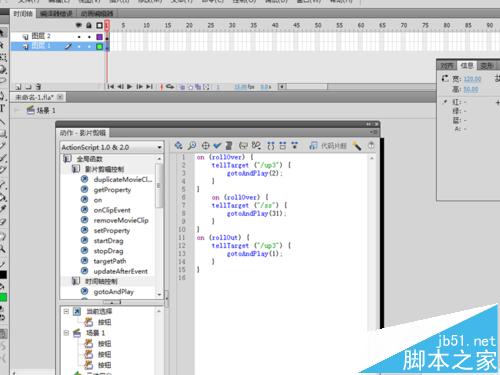
Task: Collapse the 影片剪辑控制 category
Action: point(76,169)
